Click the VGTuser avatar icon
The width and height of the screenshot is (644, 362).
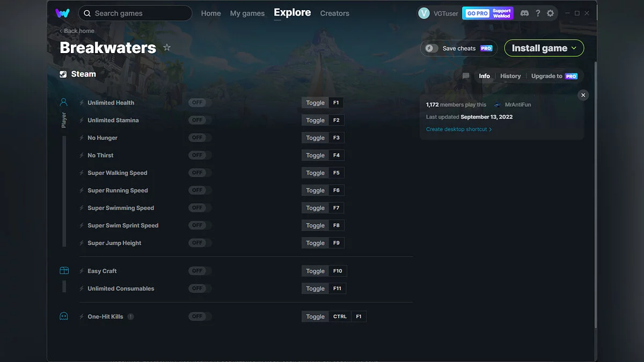click(424, 13)
